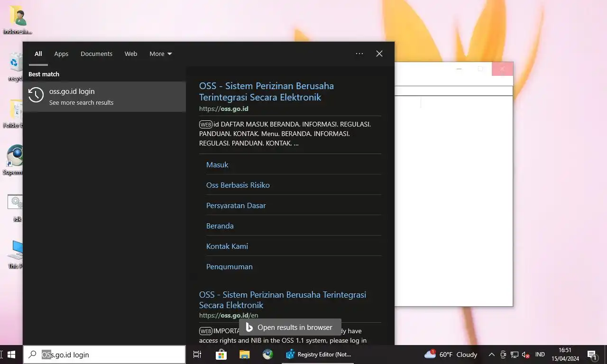Open the Kontak Kami sitelink
607x364 pixels.
[x=227, y=246]
